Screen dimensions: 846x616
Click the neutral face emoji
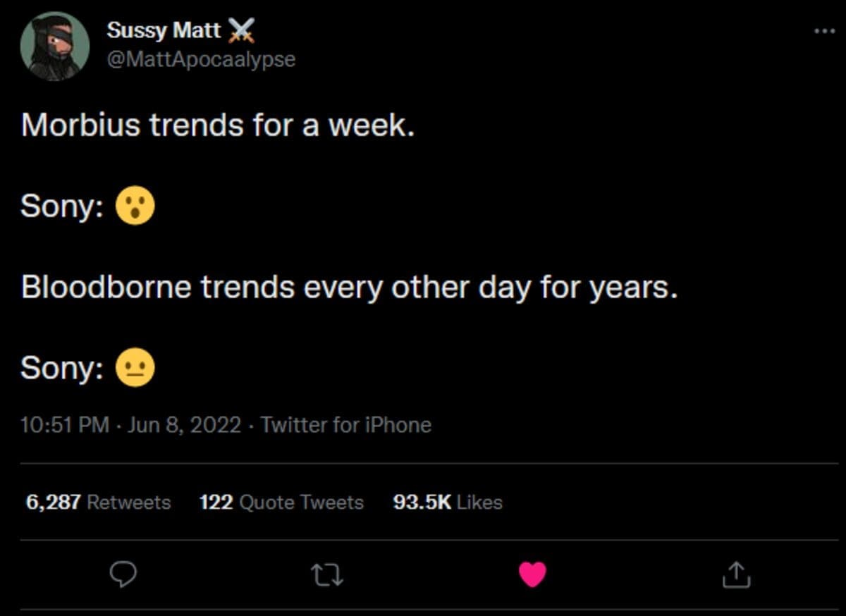[x=135, y=369]
